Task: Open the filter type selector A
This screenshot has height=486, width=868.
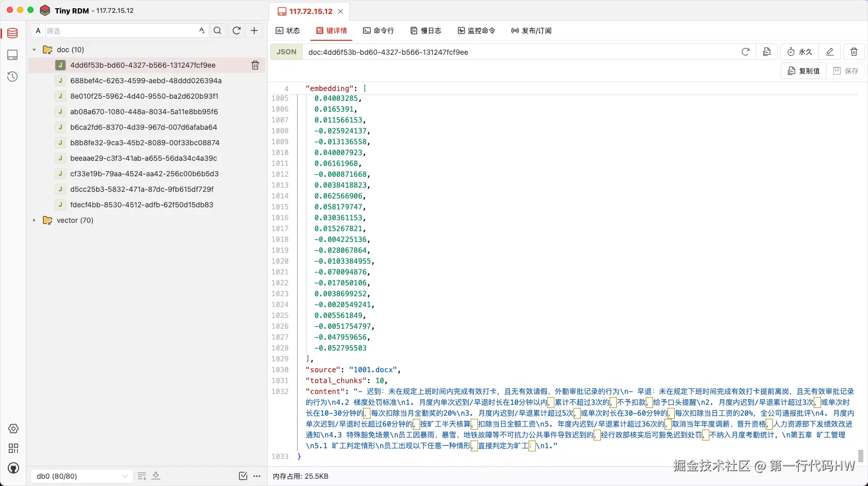Action: coord(38,31)
